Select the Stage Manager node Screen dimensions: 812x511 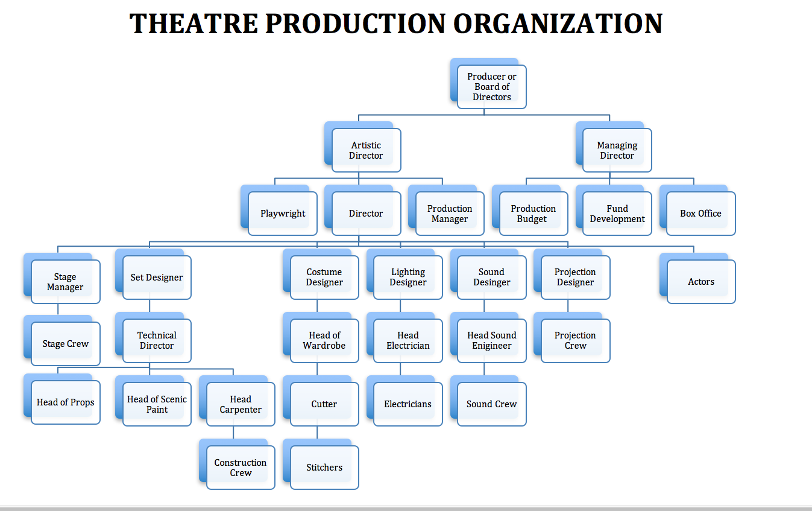(66, 282)
